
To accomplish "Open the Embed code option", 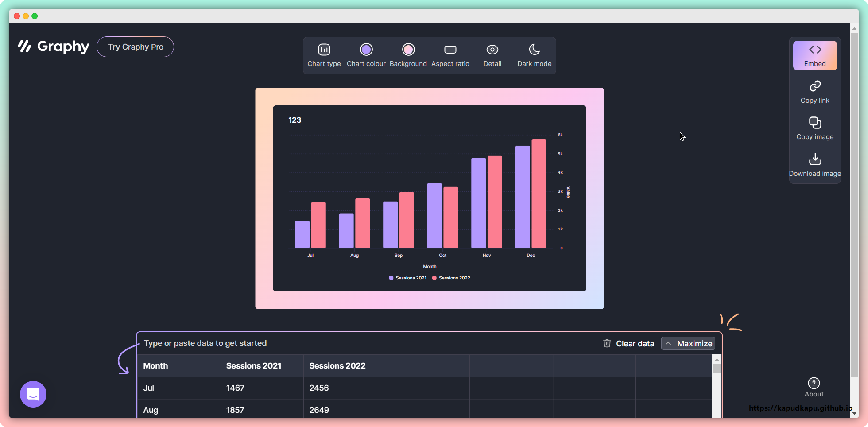I will click(x=815, y=55).
